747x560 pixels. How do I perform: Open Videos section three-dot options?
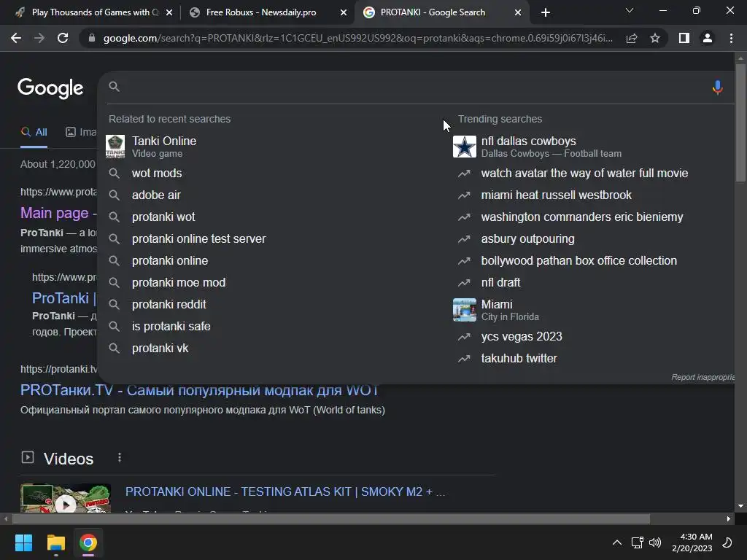coord(120,458)
